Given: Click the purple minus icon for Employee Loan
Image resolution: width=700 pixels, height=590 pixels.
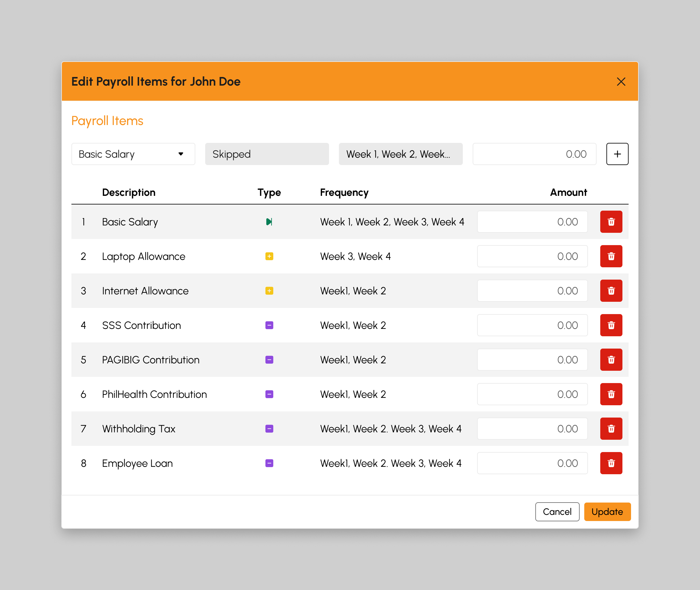Looking at the screenshot, I should 269,463.
